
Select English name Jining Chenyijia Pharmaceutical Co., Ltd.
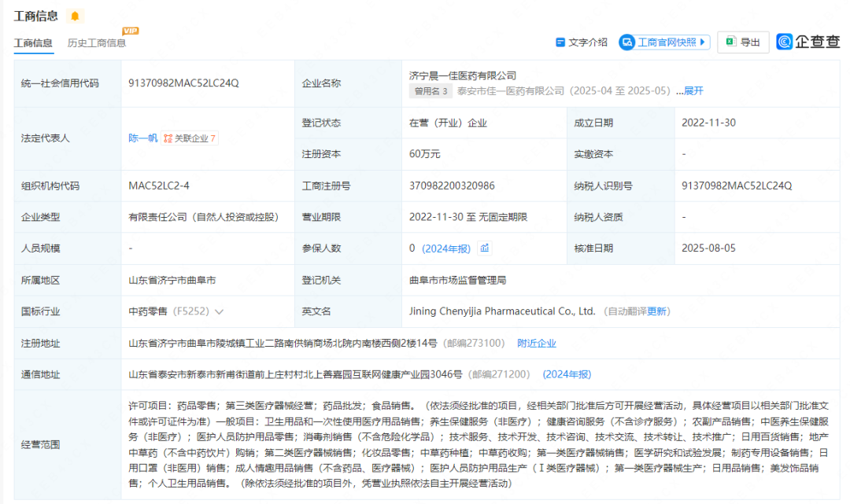[x=502, y=311]
